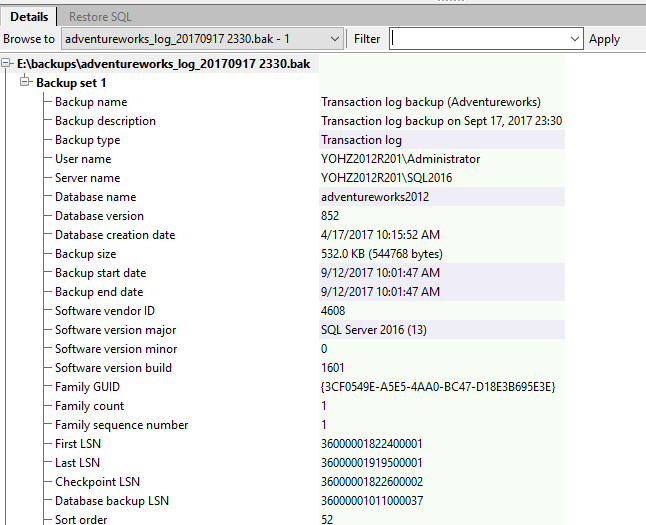Select the User name property row
Screen dimensions: 646x525
tap(83, 159)
